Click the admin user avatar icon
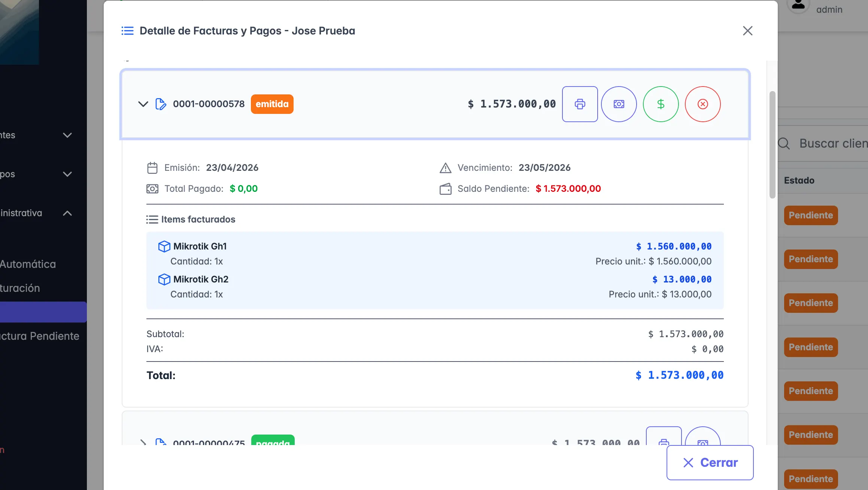 pos(798,5)
